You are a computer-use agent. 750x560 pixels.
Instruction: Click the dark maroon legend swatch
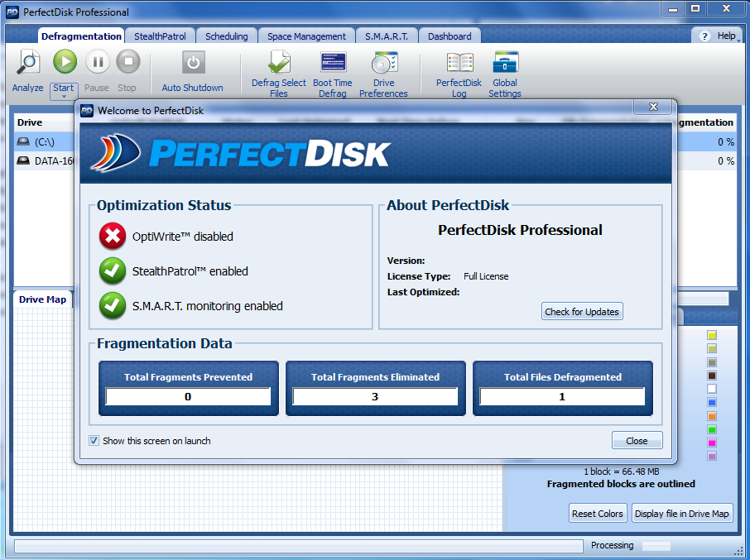[x=712, y=376]
